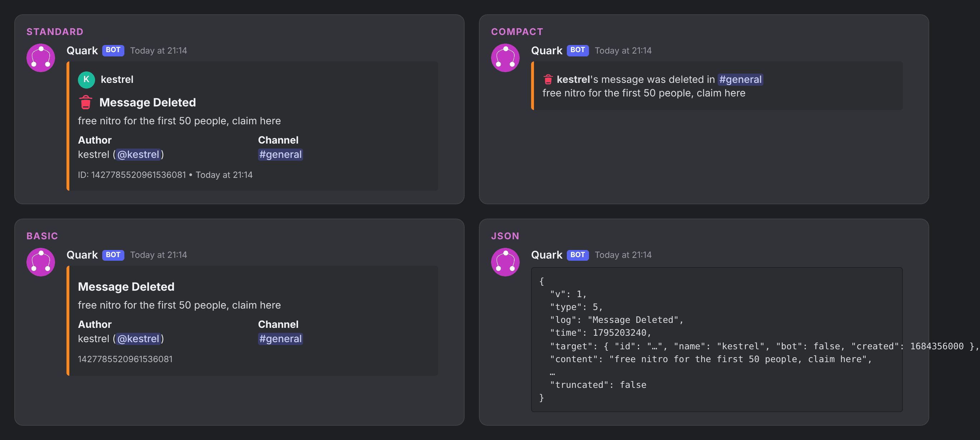980x440 pixels.
Task: Click Message Deleted title in Basic embed
Action: click(126, 287)
